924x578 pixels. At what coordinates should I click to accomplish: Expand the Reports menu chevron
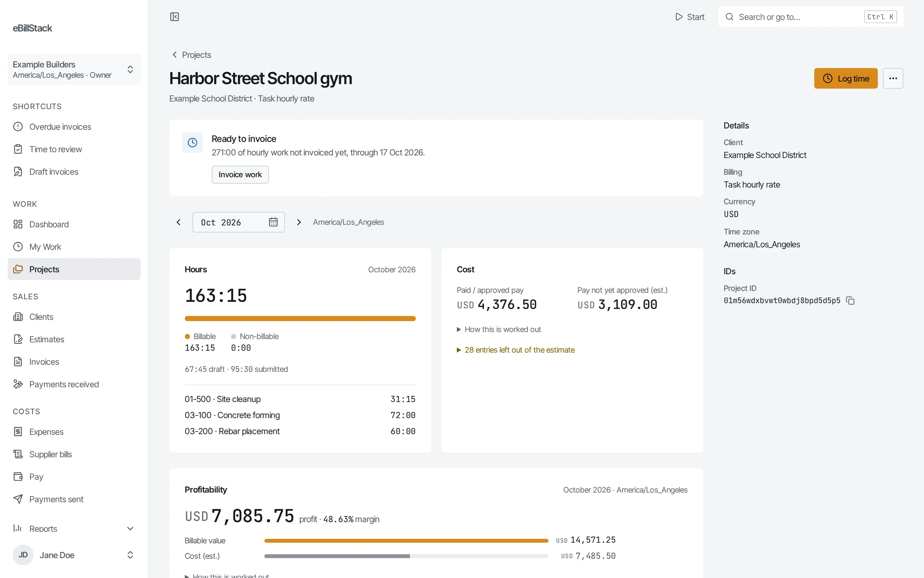click(x=130, y=528)
